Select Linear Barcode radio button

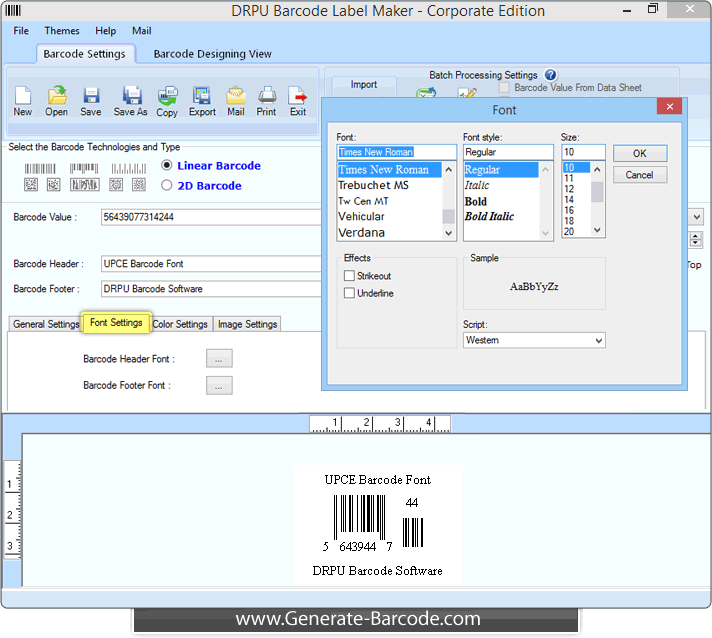pos(167,165)
